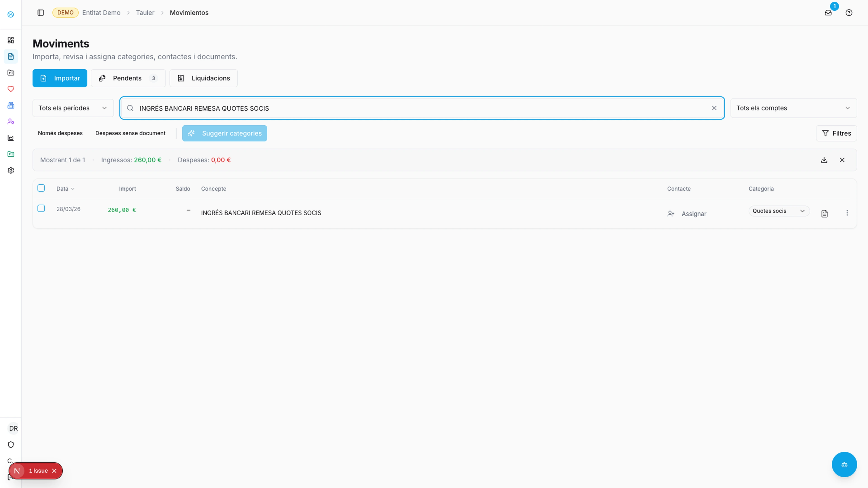Clear the search field with X

[714, 108]
